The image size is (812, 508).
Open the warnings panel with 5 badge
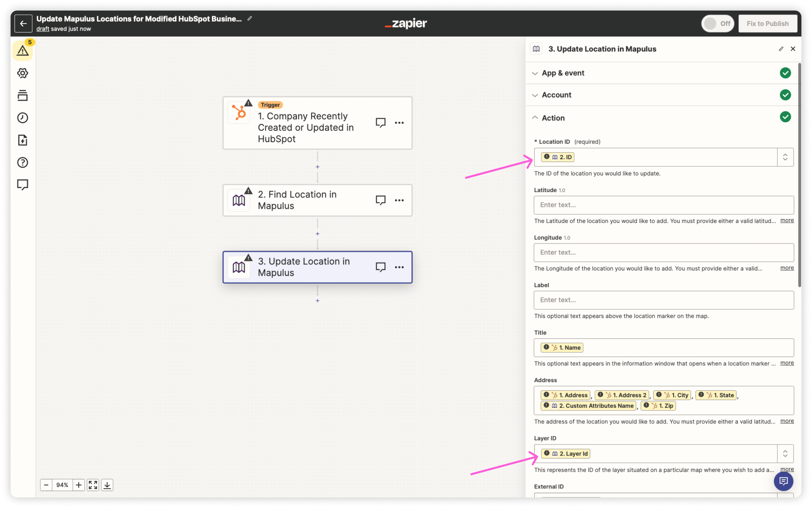click(x=23, y=50)
